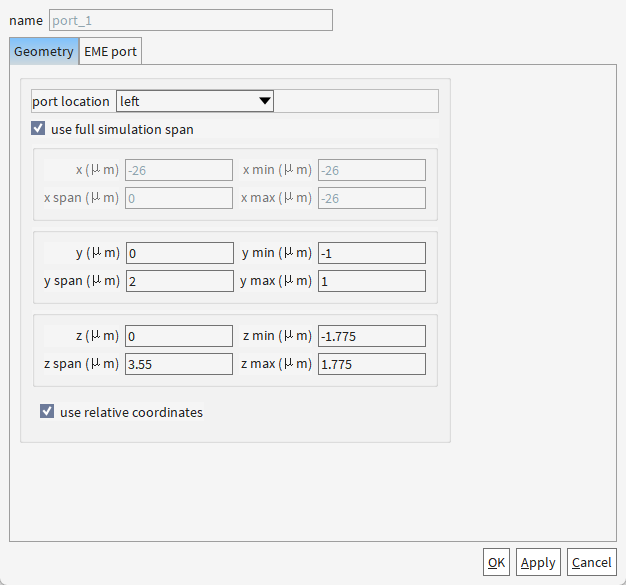The image size is (626, 585).
Task: Select the y min (µm) field
Action: tap(372, 253)
